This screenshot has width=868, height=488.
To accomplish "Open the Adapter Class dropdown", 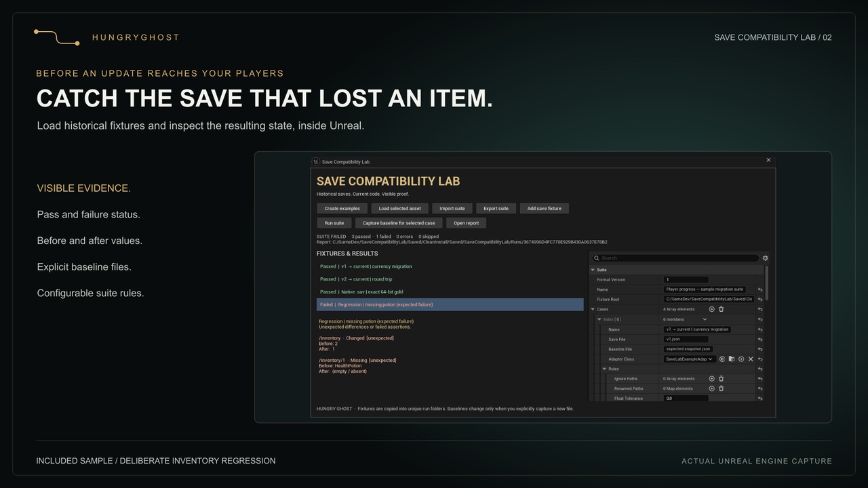I will point(689,359).
